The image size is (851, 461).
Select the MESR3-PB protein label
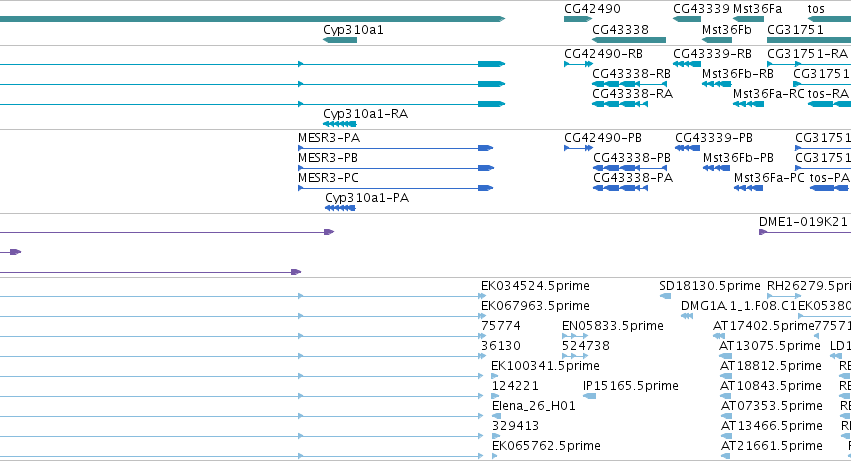click(x=328, y=158)
